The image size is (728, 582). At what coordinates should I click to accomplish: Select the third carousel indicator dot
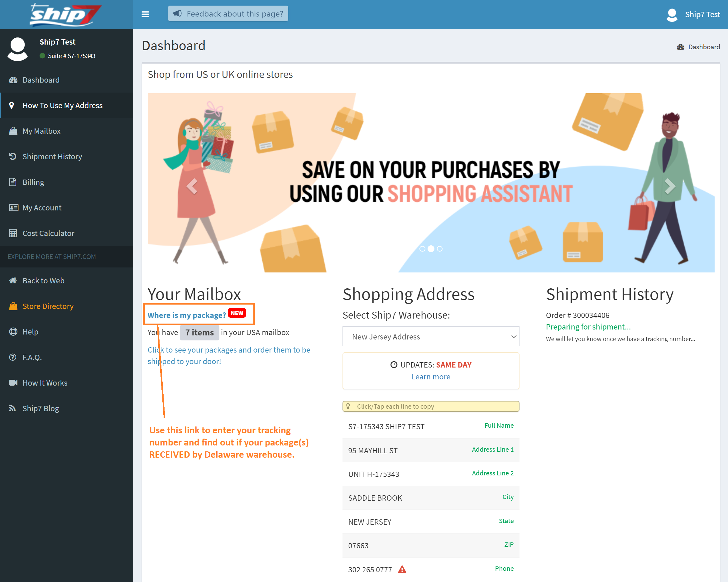[x=440, y=249]
